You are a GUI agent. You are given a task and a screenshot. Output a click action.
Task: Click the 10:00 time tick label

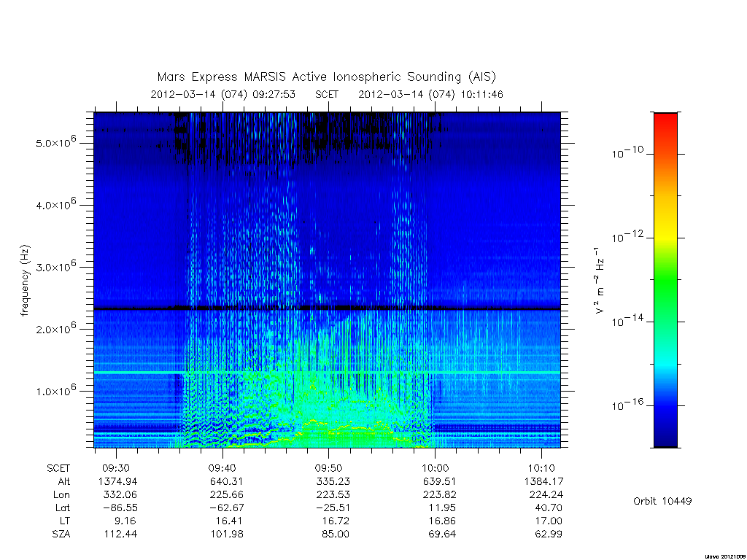435,468
